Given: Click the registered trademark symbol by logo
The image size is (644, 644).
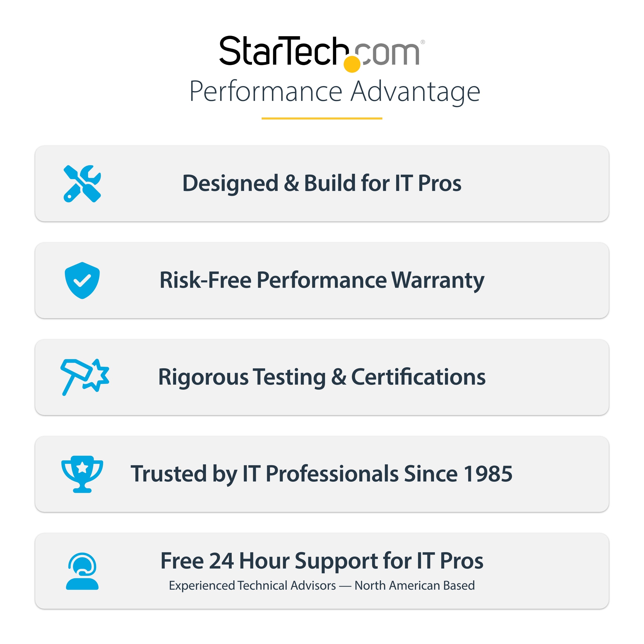Looking at the screenshot, I should point(423,42).
